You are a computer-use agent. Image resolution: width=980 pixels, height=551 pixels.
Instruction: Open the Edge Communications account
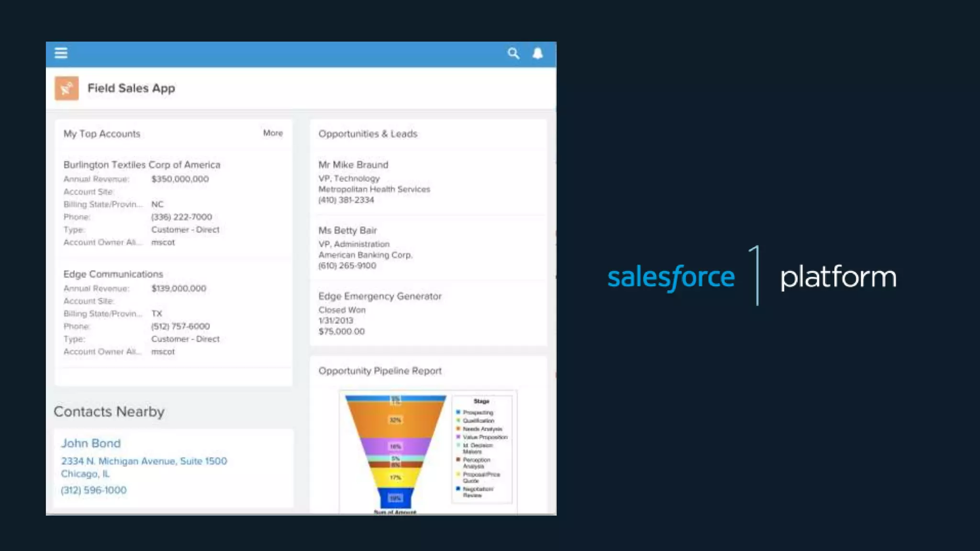tap(113, 274)
